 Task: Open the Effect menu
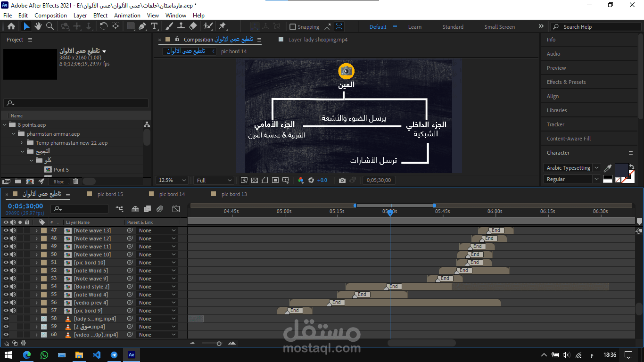(100, 15)
